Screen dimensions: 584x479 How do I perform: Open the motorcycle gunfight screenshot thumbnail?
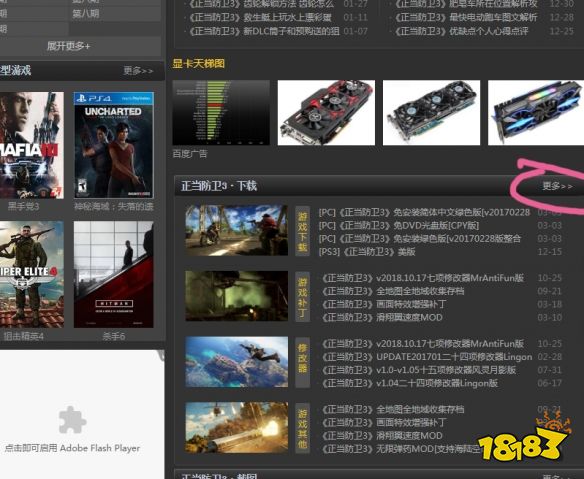pos(237,230)
